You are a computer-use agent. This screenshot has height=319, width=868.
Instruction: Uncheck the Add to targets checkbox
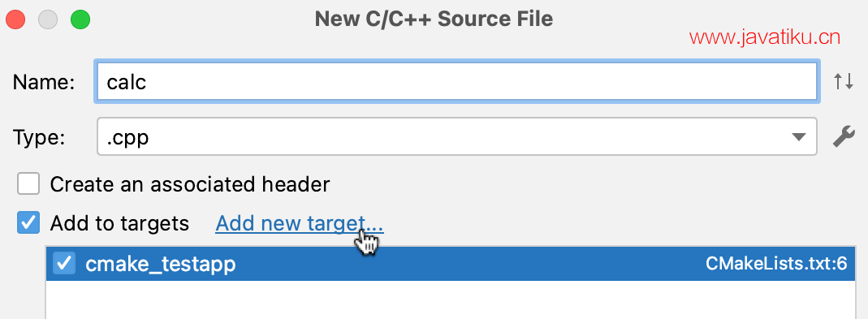[28, 222]
